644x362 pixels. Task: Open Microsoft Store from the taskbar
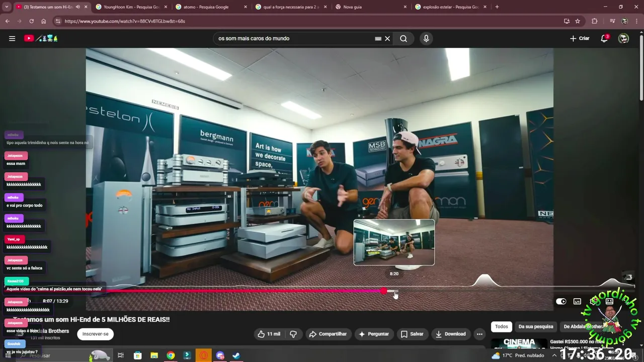point(137,355)
